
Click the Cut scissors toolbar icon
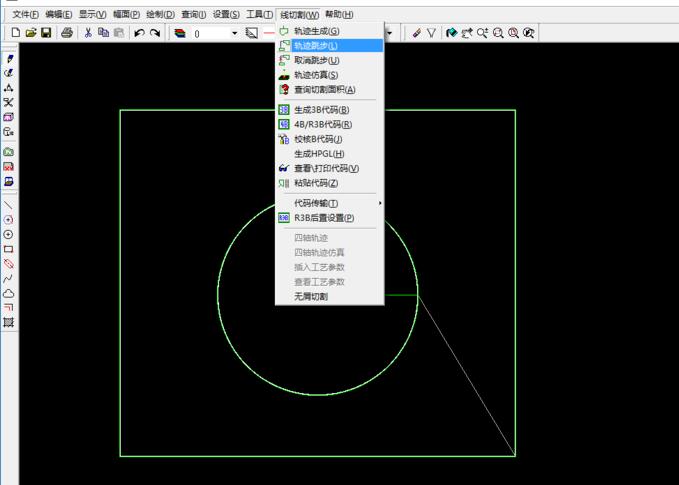[88, 33]
